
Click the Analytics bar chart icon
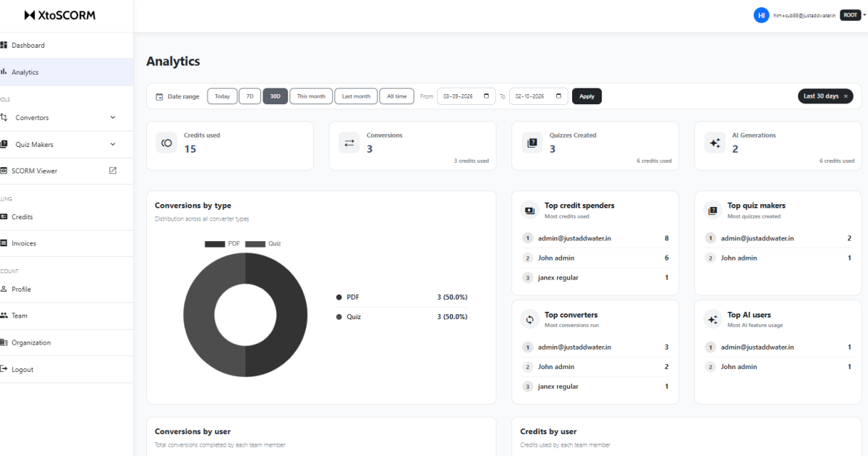pos(4,72)
